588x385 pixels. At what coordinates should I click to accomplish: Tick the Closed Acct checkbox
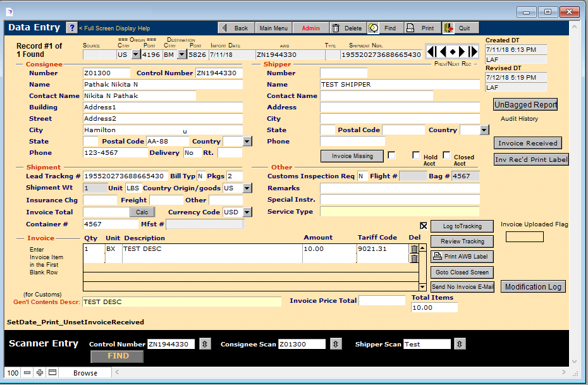point(446,155)
